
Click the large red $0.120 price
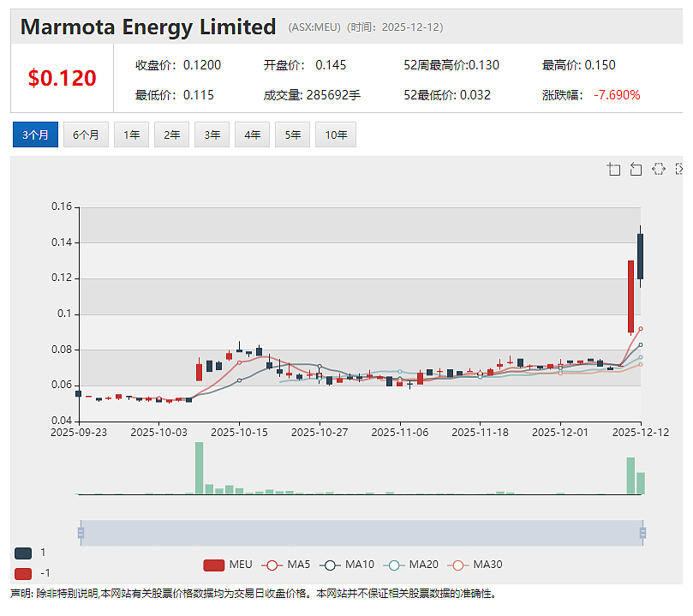click(x=62, y=78)
